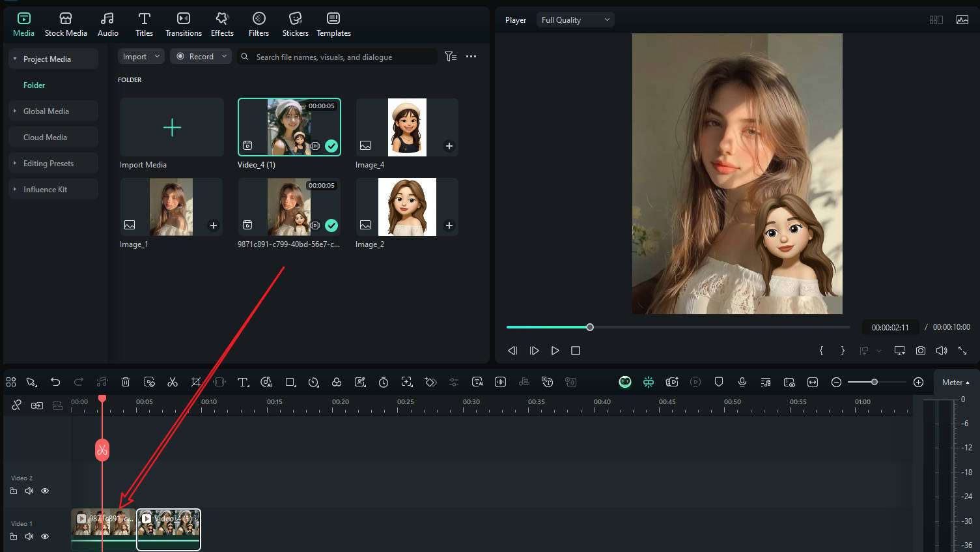Click the zoom in plus timeline icon

click(919, 382)
